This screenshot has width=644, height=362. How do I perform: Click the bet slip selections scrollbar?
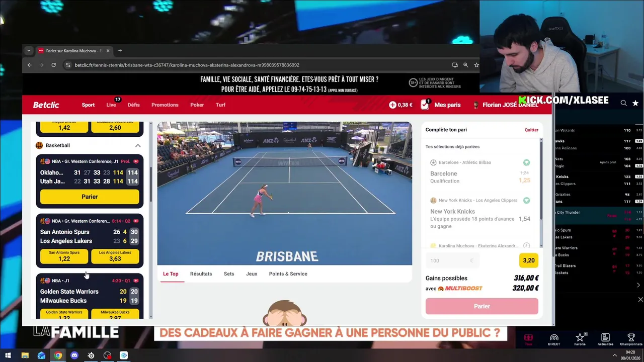coord(541,180)
